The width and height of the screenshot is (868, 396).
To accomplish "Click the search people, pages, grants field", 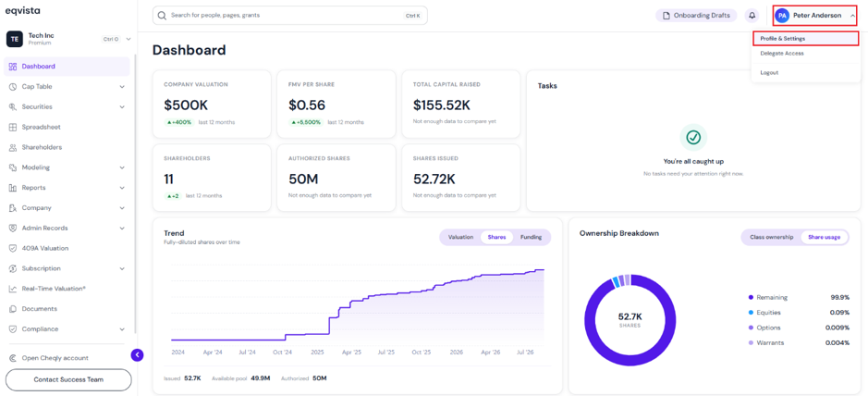I will 290,16.
